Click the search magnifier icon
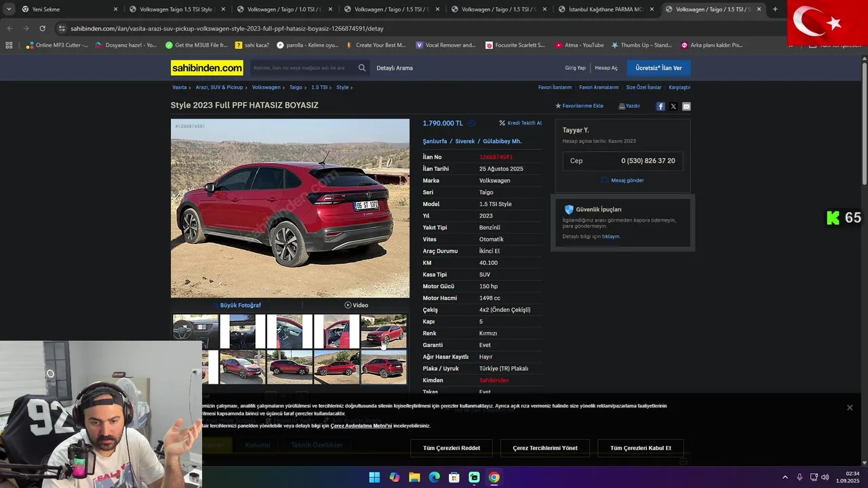 [x=362, y=68]
